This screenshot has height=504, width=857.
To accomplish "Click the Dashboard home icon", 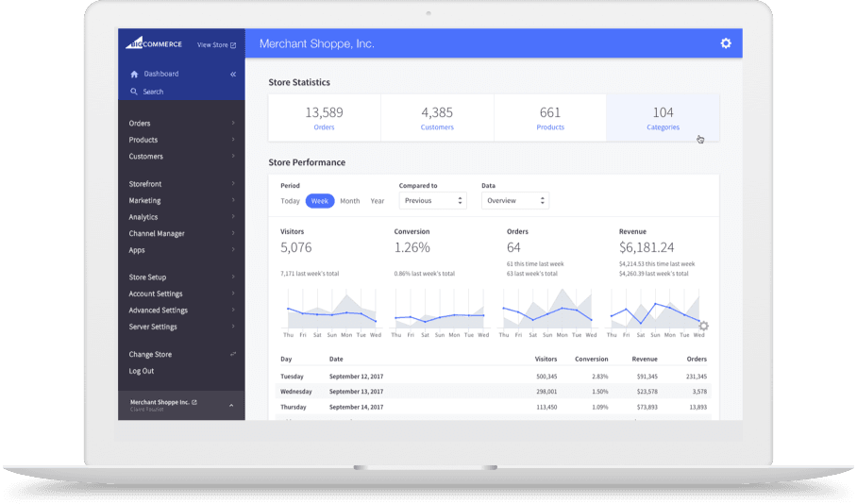I will click(134, 74).
